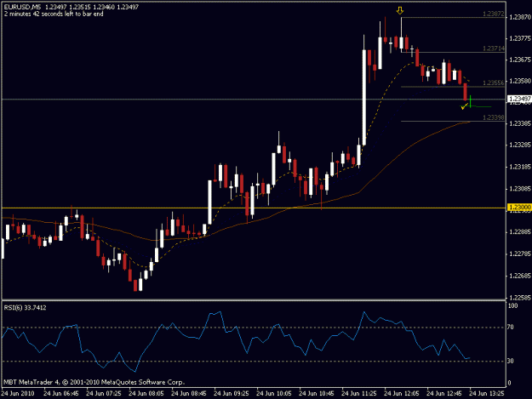Click the 24 Jun 12:05 time axis label
Screen dimensions: 532x399
click(x=402, y=394)
